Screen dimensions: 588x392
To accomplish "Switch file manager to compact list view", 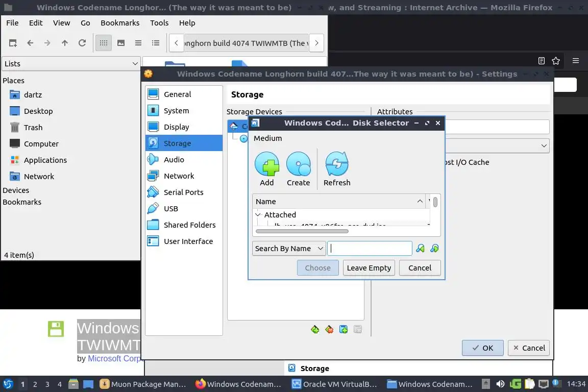I will tap(138, 43).
